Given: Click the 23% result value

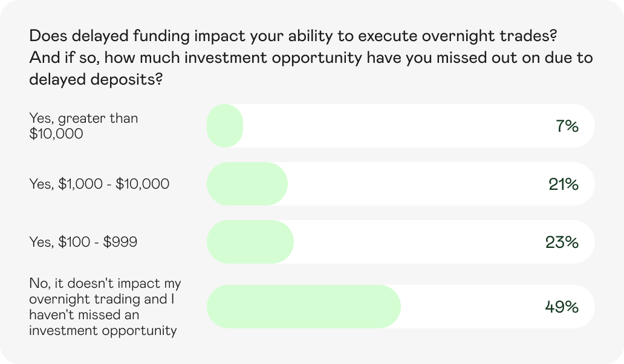Looking at the screenshot, I should click(562, 242).
